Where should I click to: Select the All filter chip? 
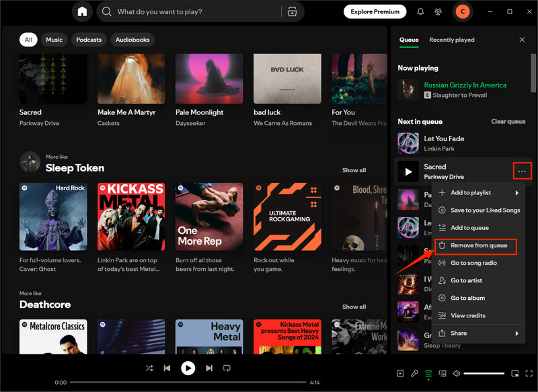pyautogui.click(x=28, y=40)
